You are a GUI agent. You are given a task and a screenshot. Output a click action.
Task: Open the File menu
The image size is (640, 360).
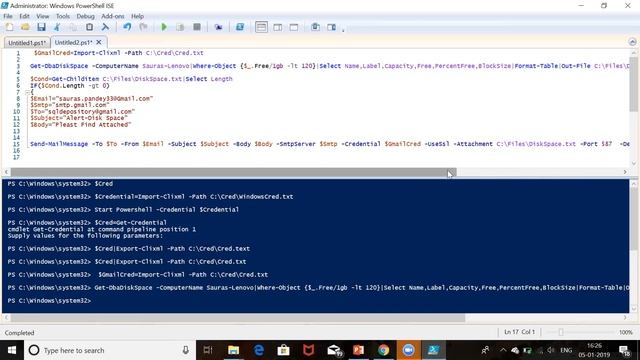pos(8,16)
